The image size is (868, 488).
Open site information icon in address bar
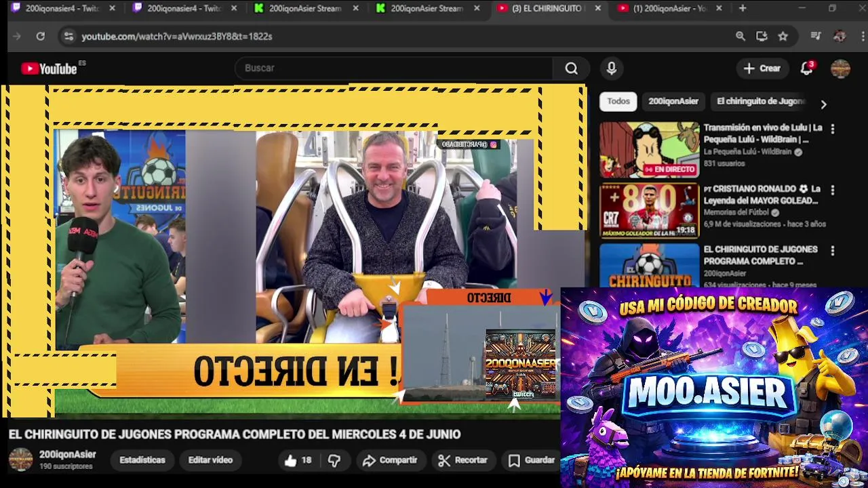coord(68,37)
